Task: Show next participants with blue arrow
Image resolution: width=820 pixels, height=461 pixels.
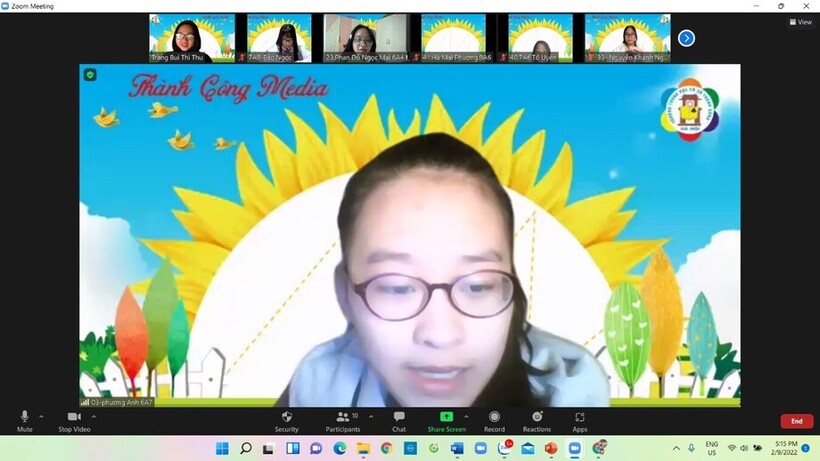Action: click(686, 38)
